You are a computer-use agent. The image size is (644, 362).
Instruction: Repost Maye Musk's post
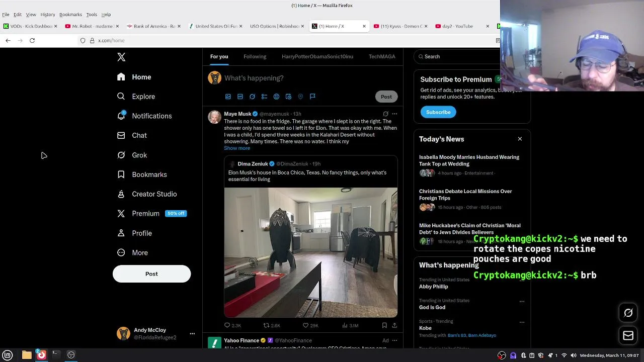[x=272, y=325]
